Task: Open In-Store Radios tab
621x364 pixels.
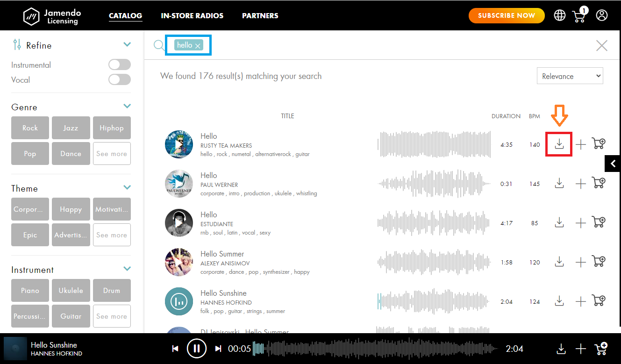Action: point(192,15)
